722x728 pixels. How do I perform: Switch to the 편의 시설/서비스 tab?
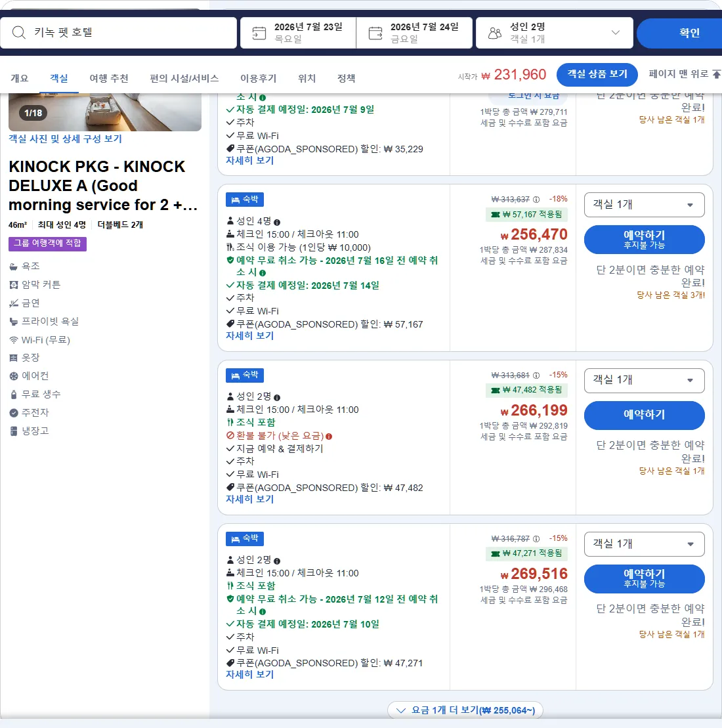pos(184,79)
